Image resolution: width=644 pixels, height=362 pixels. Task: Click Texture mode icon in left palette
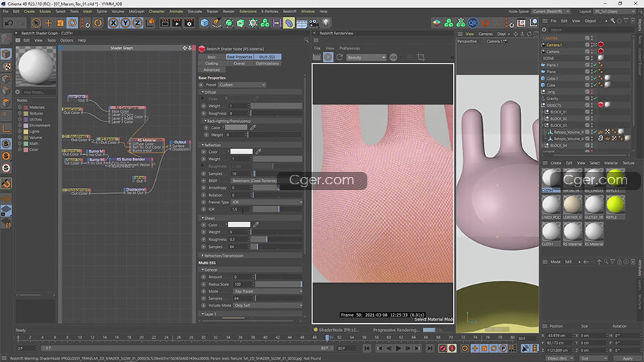coord(6,66)
